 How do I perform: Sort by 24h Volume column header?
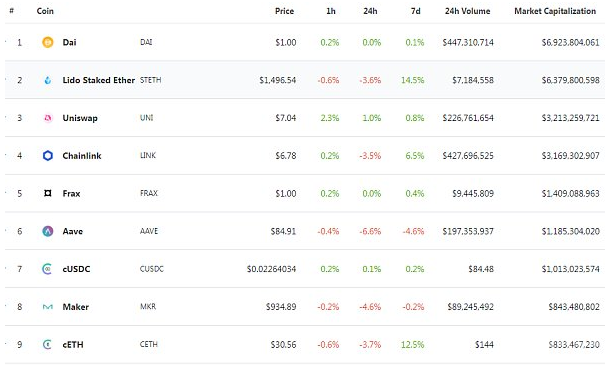click(x=468, y=11)
